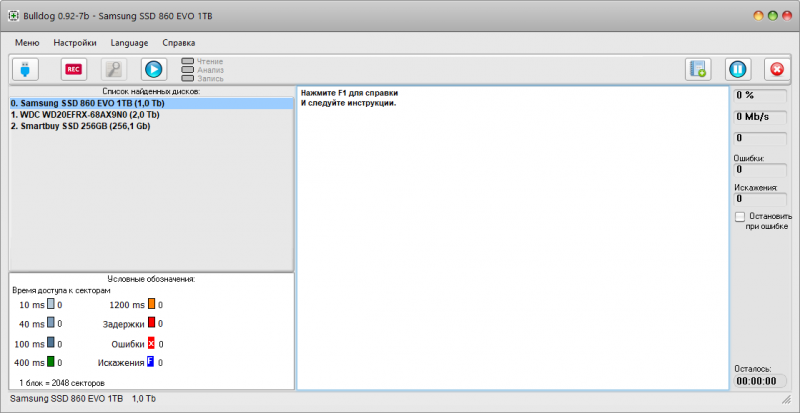
Task: Click the red Задержки legend swatch
Action: point(151,323)
